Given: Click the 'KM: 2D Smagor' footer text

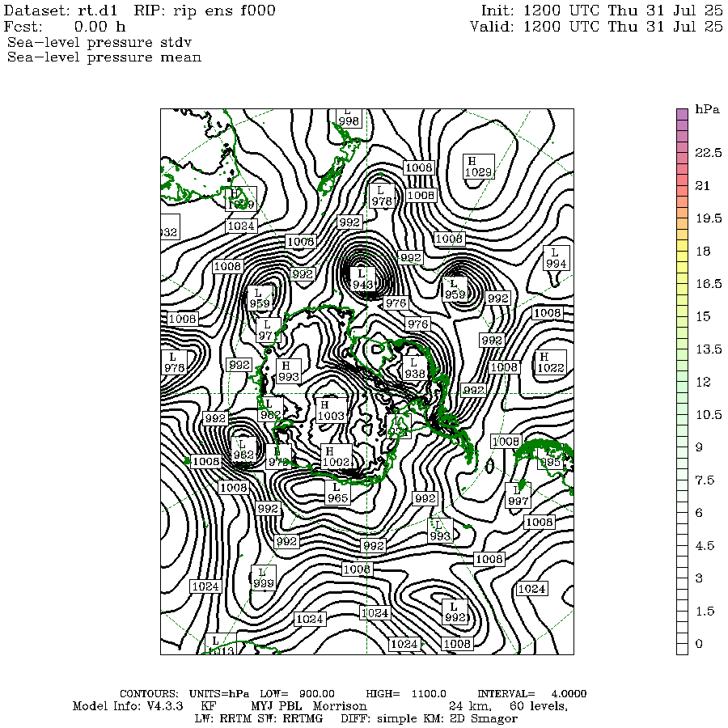Looking at the screenshot, I should [469, 719].
